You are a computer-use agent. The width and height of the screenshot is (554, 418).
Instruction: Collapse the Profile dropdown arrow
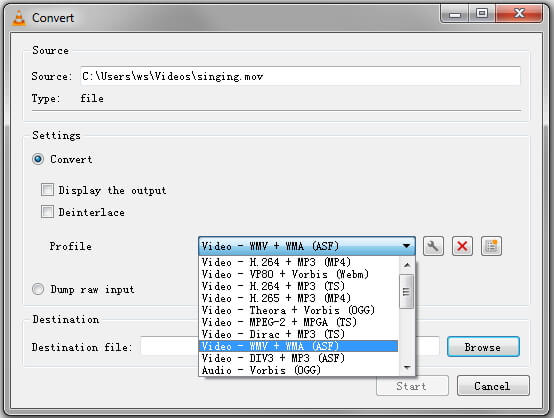[406, 246]
